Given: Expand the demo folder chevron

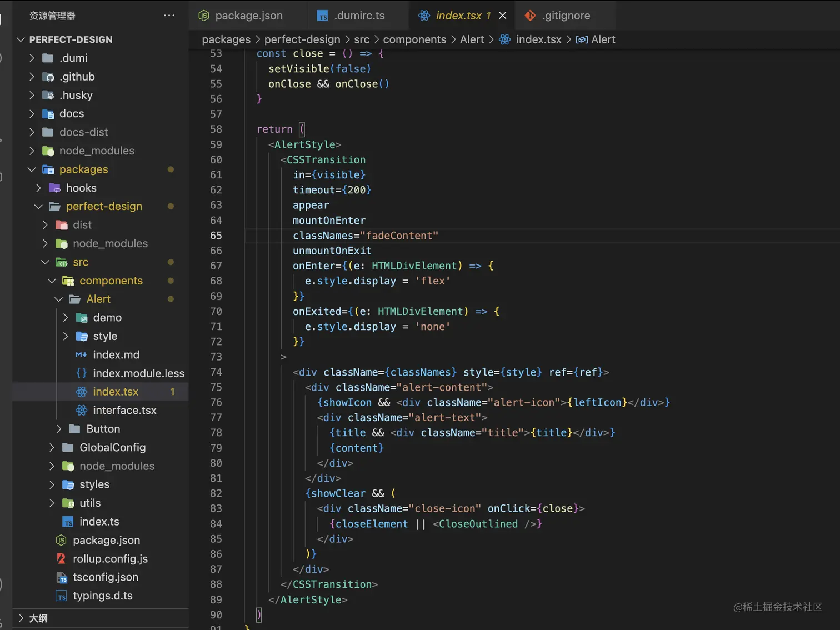Looking at the screenshot, I should click(x=66, y=318).
